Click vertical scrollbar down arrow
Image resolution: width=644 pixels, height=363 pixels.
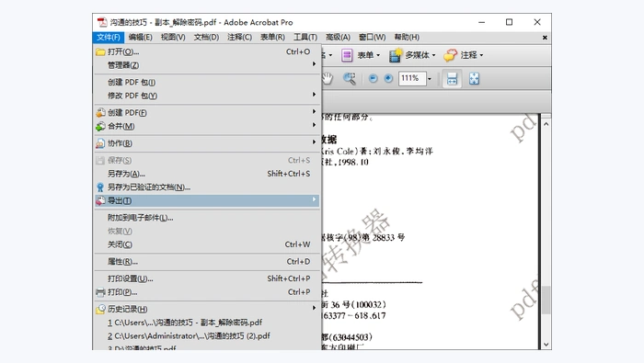546,345
